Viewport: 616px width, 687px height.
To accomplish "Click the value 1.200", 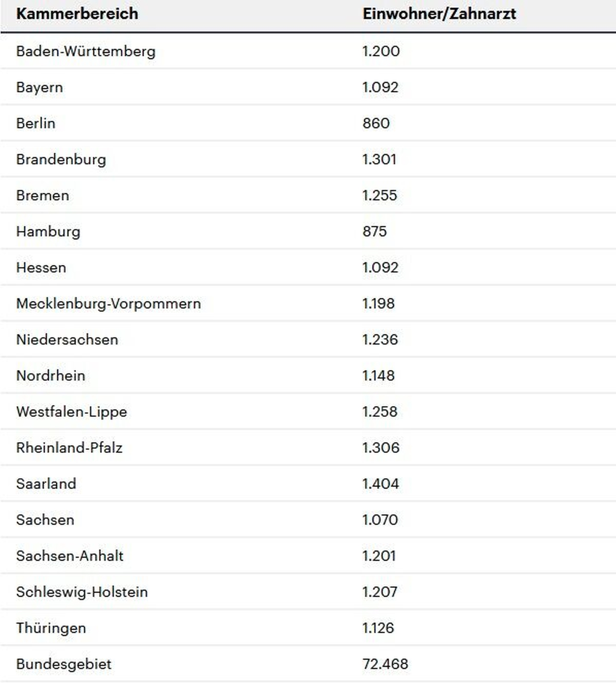I will (381, 52).
